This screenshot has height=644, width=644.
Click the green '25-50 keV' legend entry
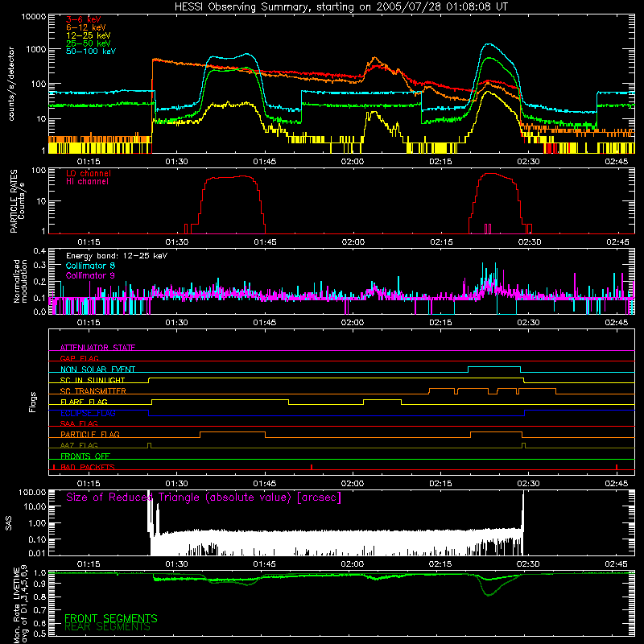tap(89, 43)
